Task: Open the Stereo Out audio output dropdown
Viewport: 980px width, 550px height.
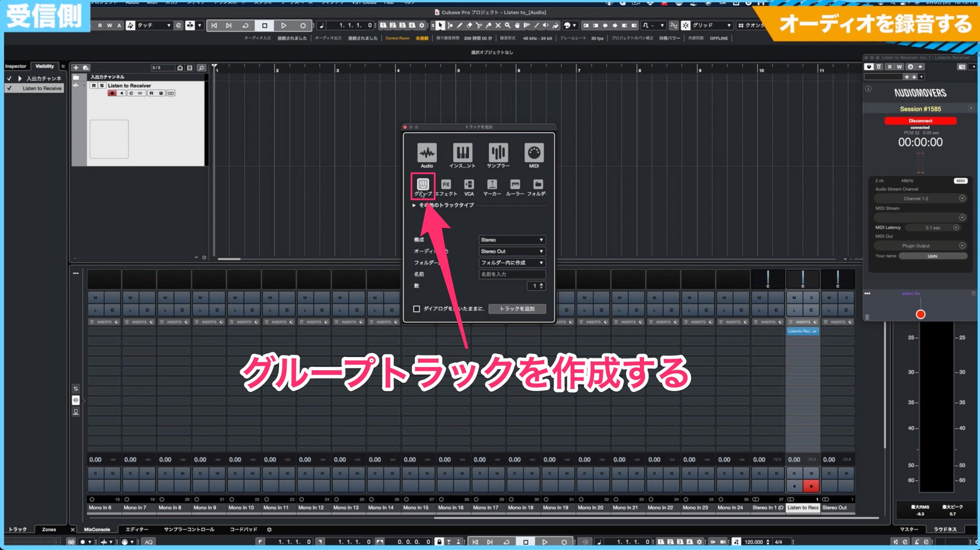Action: pos(512,251)
